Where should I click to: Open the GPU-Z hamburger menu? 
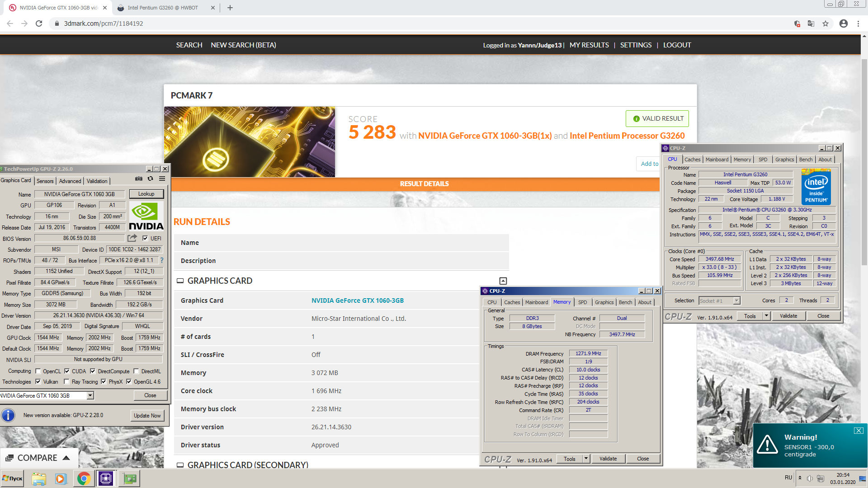(x=162, y=179)
